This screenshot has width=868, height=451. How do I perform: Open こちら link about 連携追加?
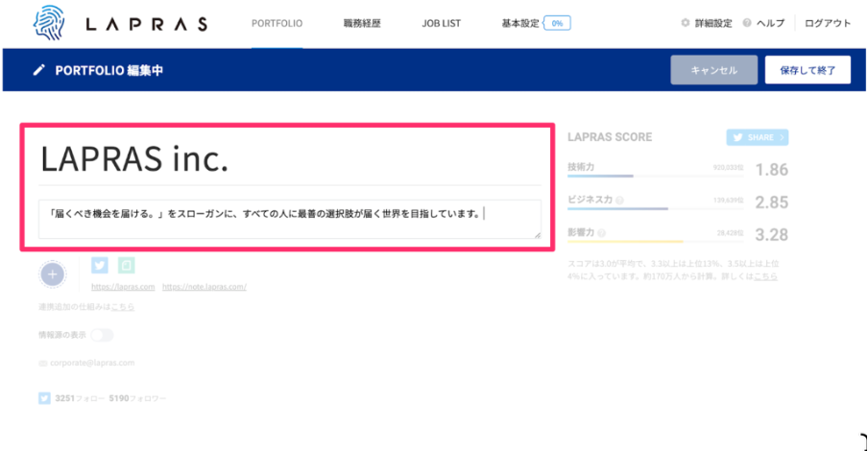(123, 306)
